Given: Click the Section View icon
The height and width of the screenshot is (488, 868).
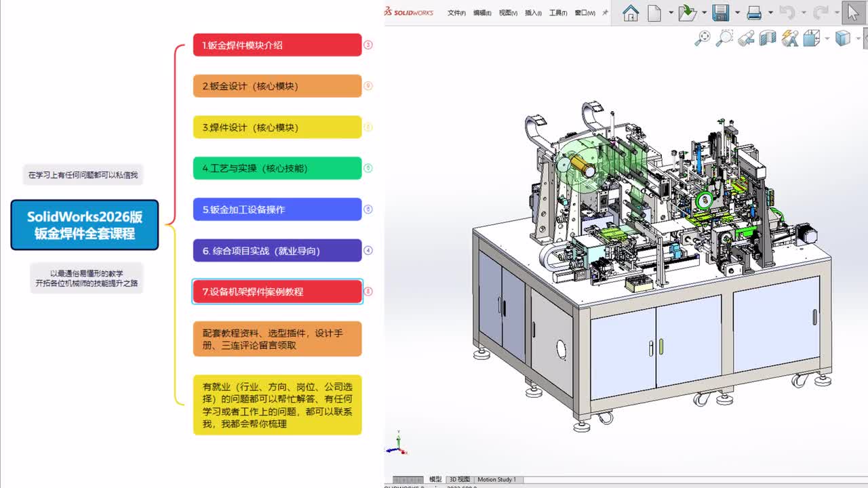Looking at the screenshot, I should point(768,38).
